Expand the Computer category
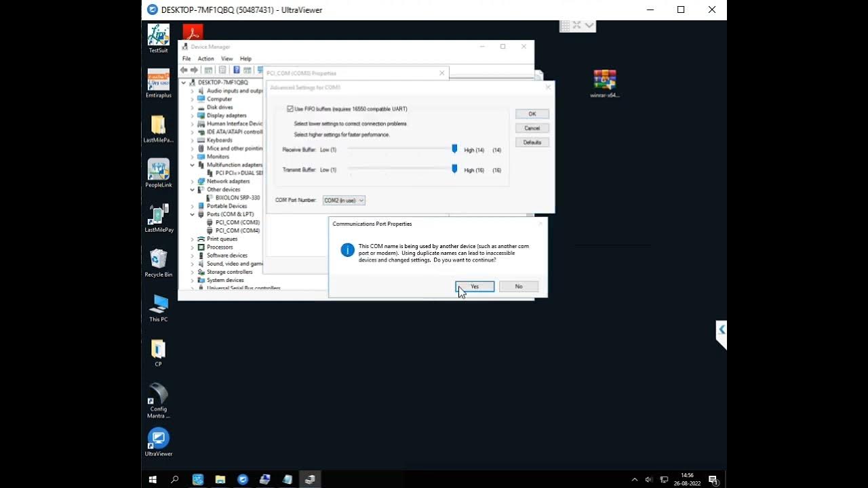The image size is (868, 488). (192, 99)
